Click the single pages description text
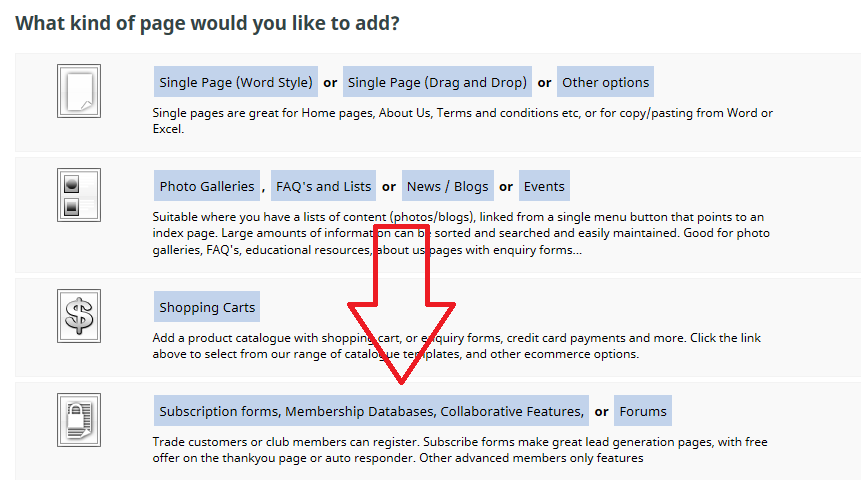 [x=460, y=120]
